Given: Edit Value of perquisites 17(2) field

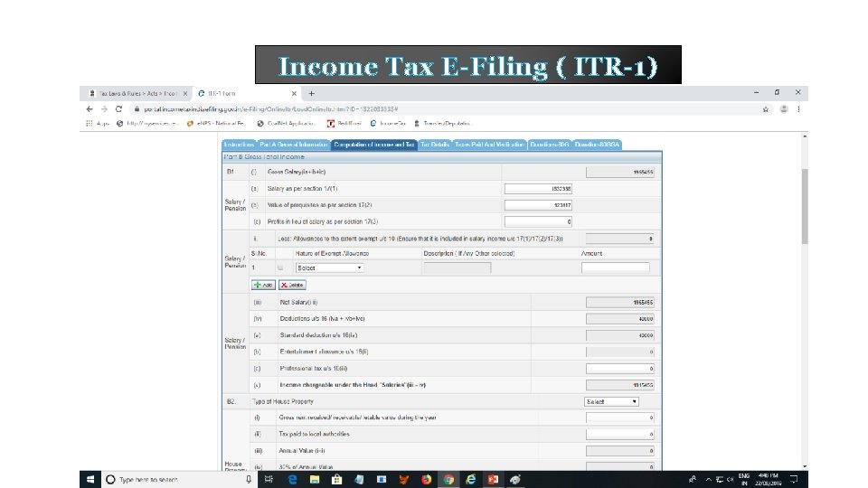Looking at the screenshot, I should [538, 205].
